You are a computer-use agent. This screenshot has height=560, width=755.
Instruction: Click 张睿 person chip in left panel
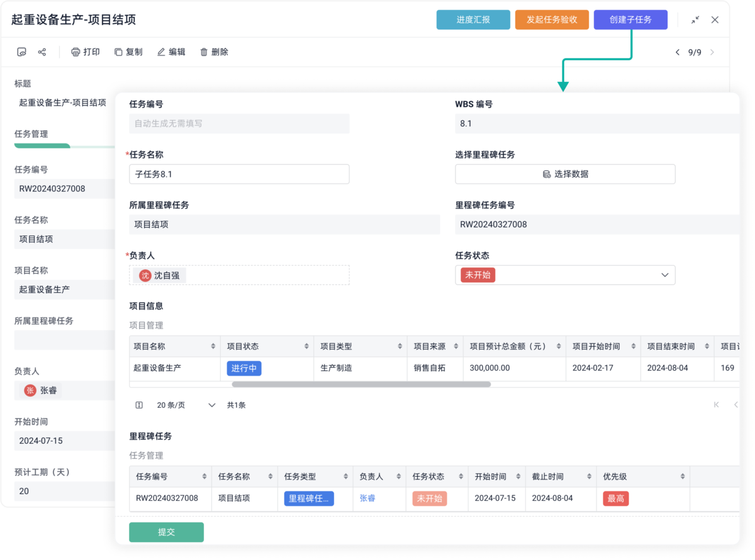41,390
